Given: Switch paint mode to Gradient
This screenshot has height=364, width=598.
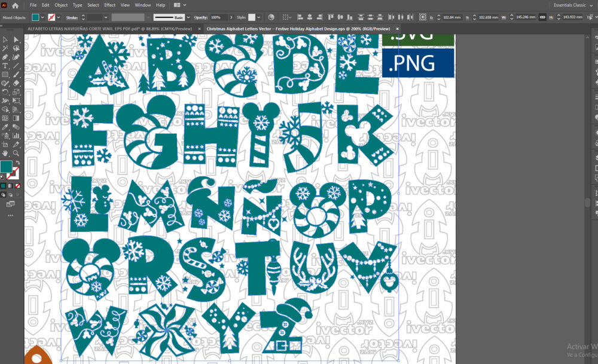Looking at the screenshot, I should pos(10,186).
